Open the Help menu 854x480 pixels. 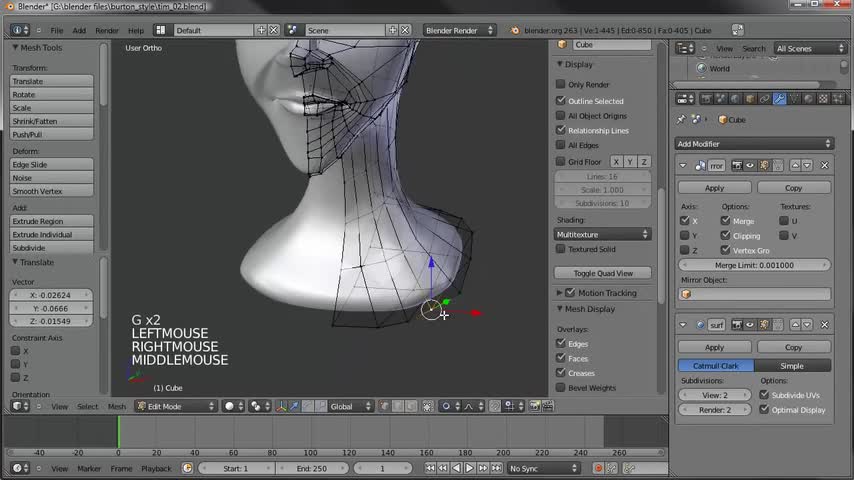[136, 31]
